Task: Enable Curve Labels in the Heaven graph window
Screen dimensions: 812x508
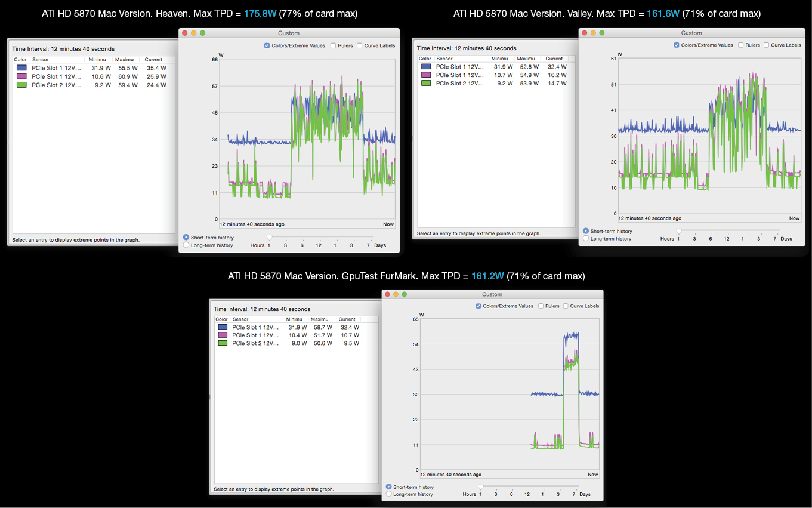Action: point(359,45)
